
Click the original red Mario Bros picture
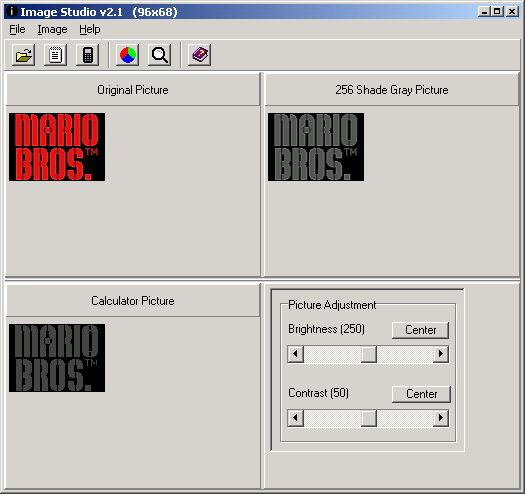coord(57,147)
